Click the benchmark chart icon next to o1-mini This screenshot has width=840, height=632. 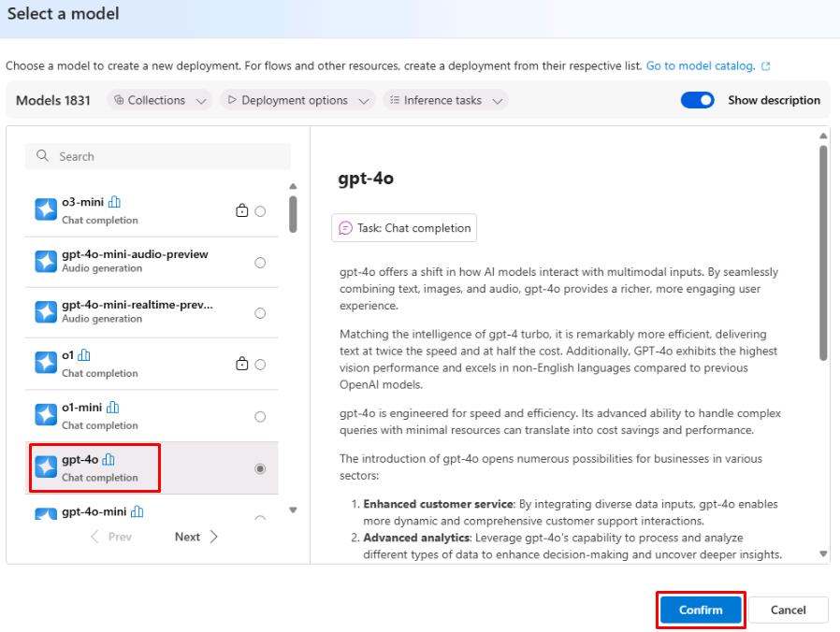[112, 407]
